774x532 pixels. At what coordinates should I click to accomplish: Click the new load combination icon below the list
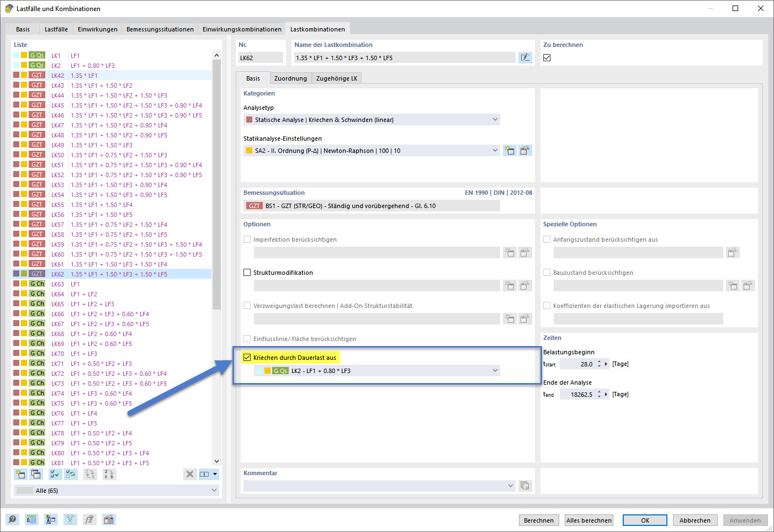(x=20, y=474)
